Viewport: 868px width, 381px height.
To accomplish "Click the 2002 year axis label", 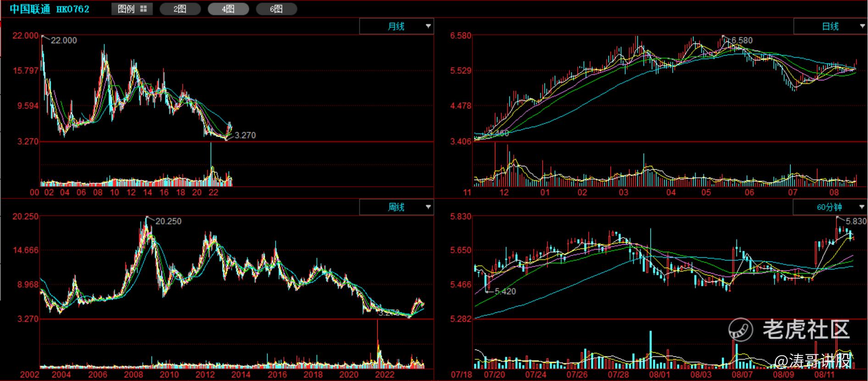I will point(29,375).
